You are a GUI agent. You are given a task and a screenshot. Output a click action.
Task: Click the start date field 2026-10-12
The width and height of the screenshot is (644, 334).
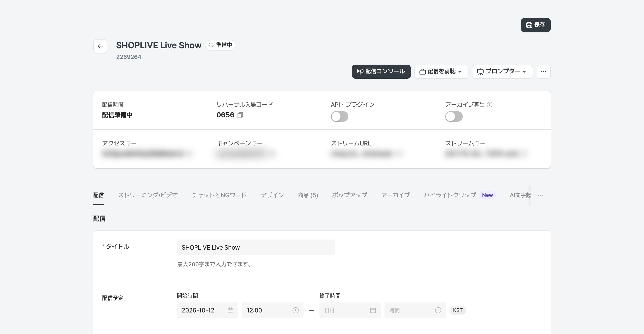click(207, 310)
